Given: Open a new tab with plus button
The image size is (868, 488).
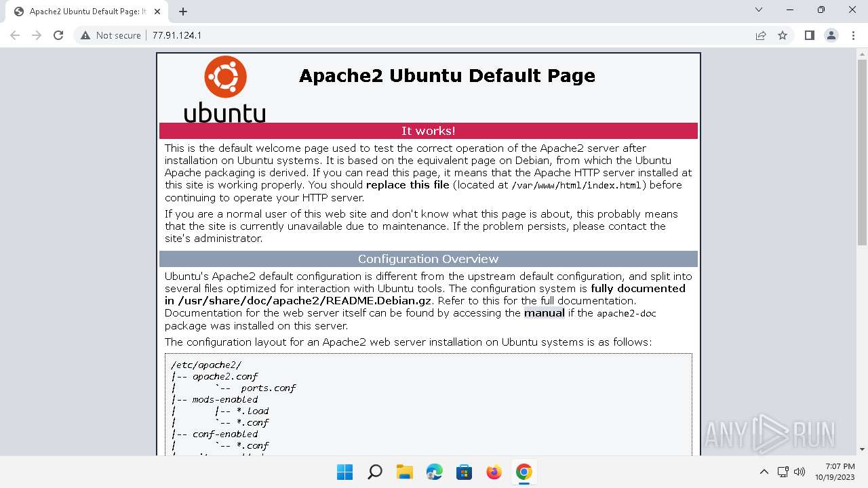Looking at the screenshot, I should (183, 12).
